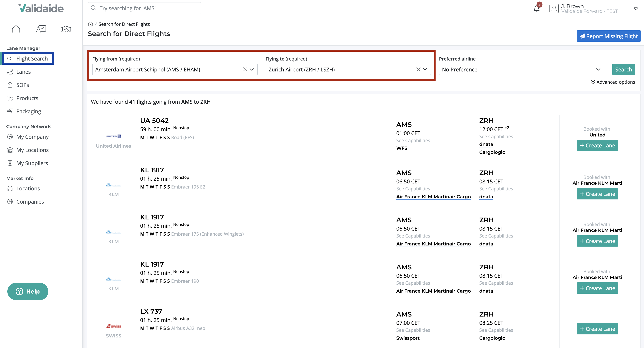This screenshot has width=644, height=348.
Task: Go to My Locations
Action: [32, 150]
